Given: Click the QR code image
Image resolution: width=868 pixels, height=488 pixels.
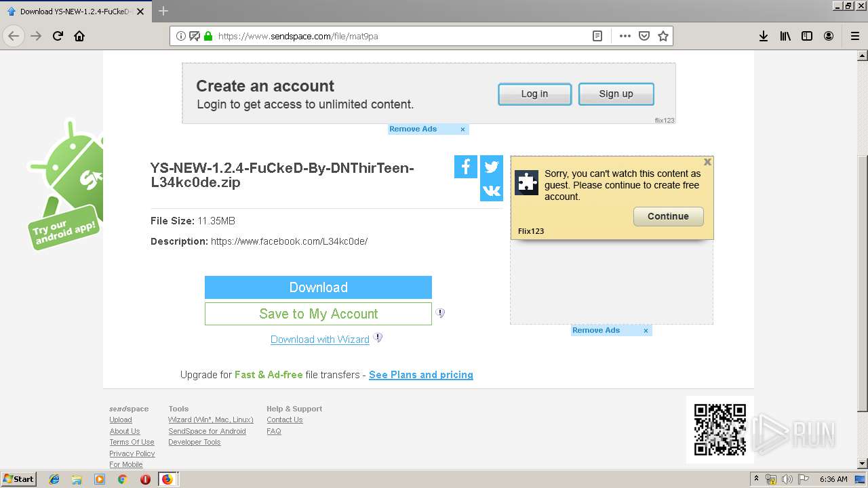Looking at the screenshot, I should 720,430.
